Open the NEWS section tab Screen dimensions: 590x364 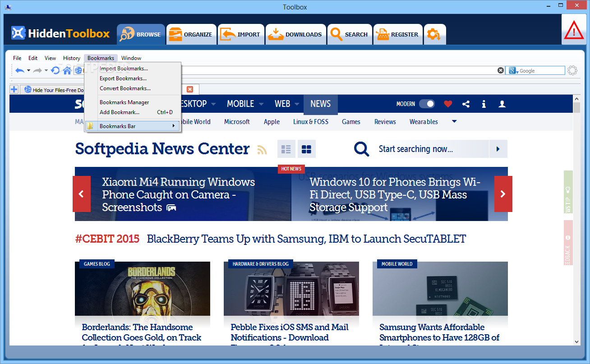pos(321,104)
